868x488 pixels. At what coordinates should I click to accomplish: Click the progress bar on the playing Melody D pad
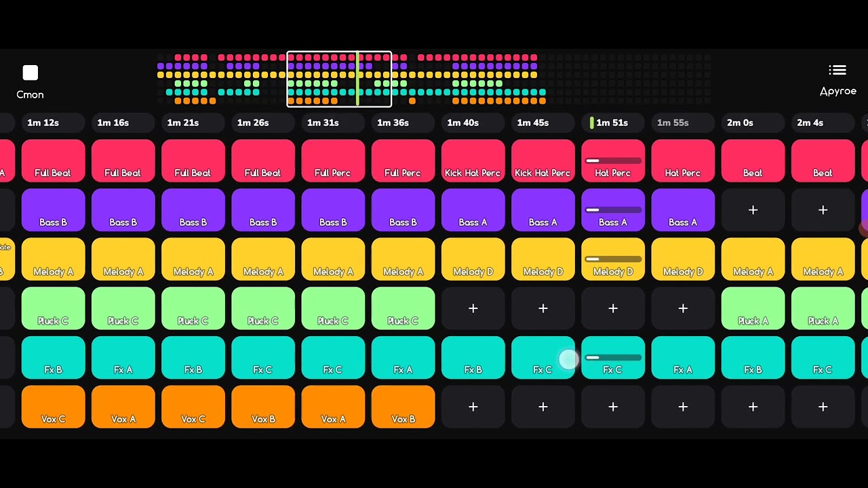coord(612,259)
